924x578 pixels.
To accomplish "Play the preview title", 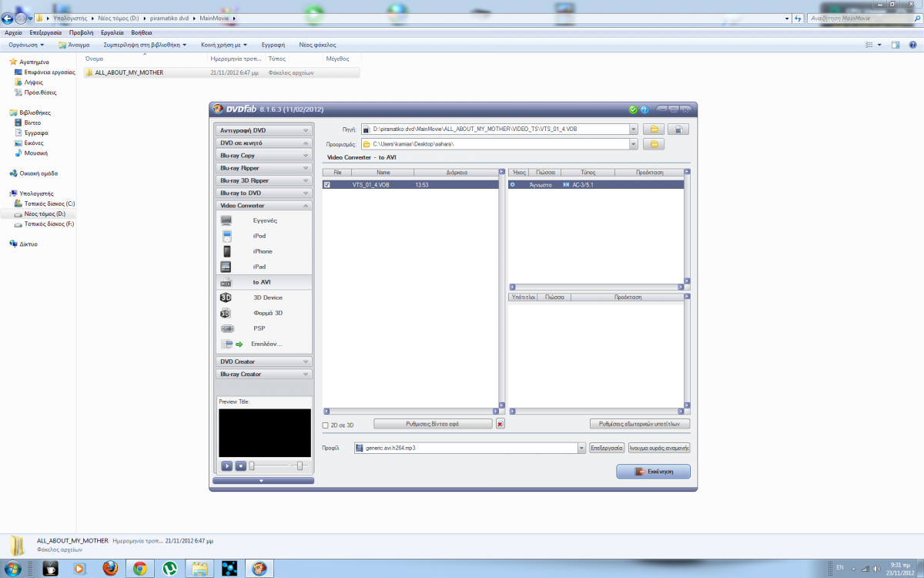I will (x=226, y=465).
